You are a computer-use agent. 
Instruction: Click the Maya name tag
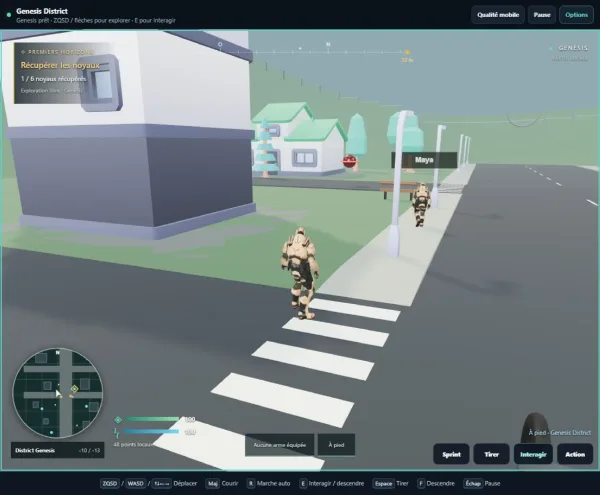pos(424,160)
